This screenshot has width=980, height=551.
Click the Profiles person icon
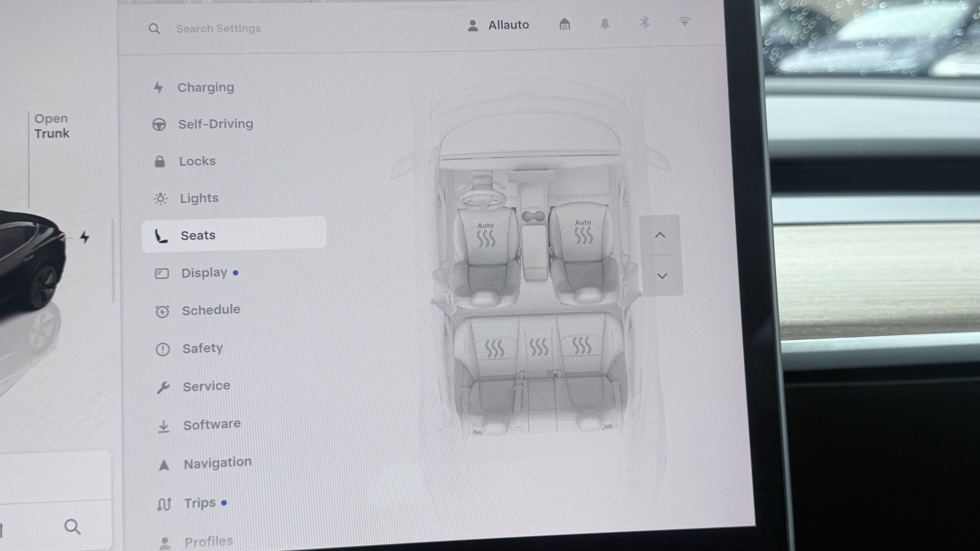(165, 543)
